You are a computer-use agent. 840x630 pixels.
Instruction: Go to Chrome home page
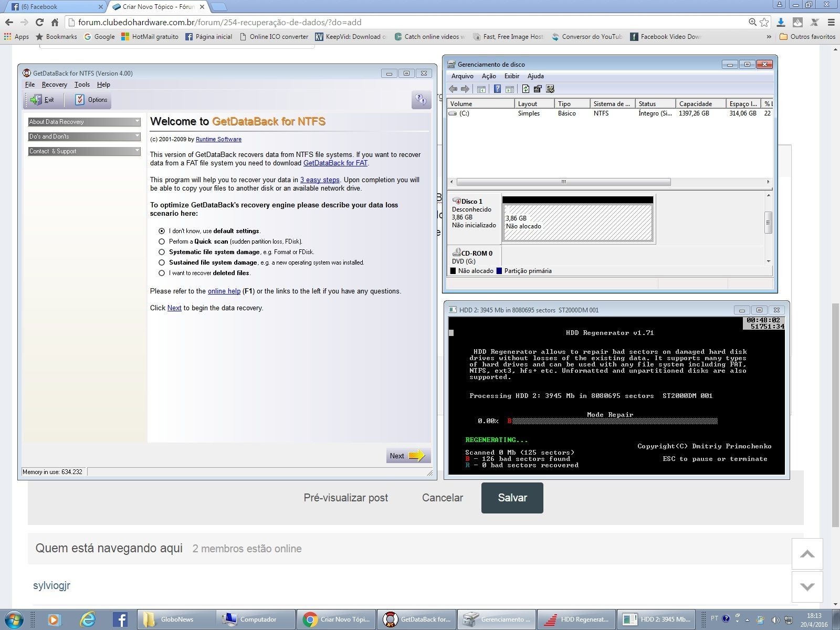[x=55, y=22]
